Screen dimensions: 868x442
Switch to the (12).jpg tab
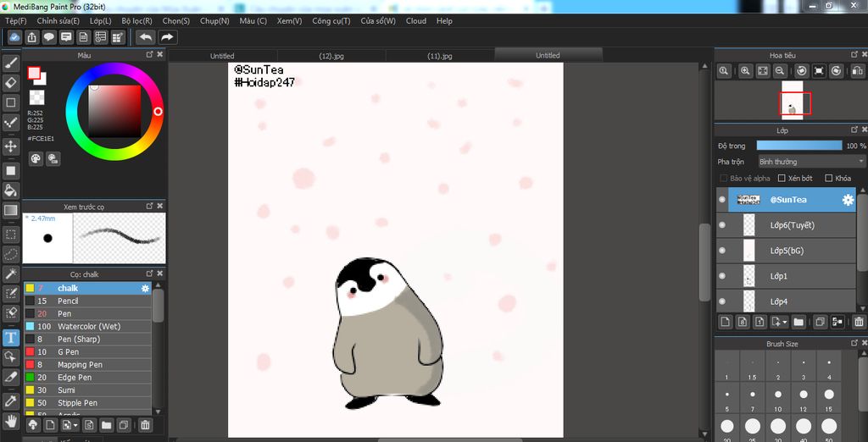pos(331,55)
